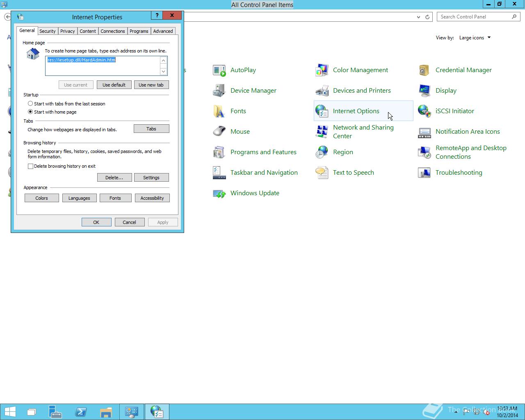Select the General tab
The image size is (525, 420).
(x=27, y=31)
